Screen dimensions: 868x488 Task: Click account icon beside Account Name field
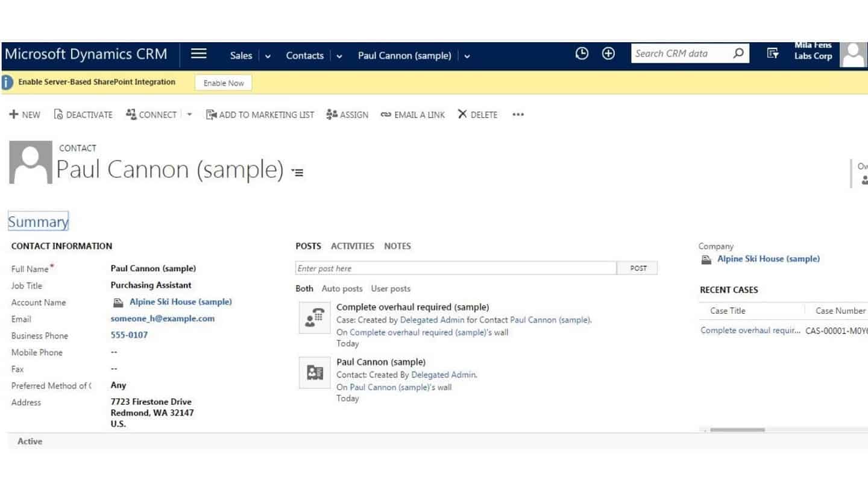coord(119,302)
